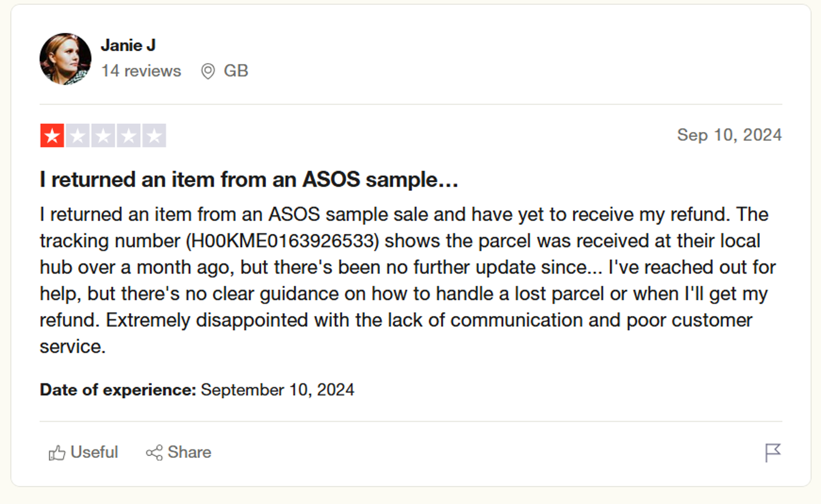Open the review titled 'I returned an item from an ASOS sample…'
Image resolution: width=821 pixels, height=504 pixels.
248,179
